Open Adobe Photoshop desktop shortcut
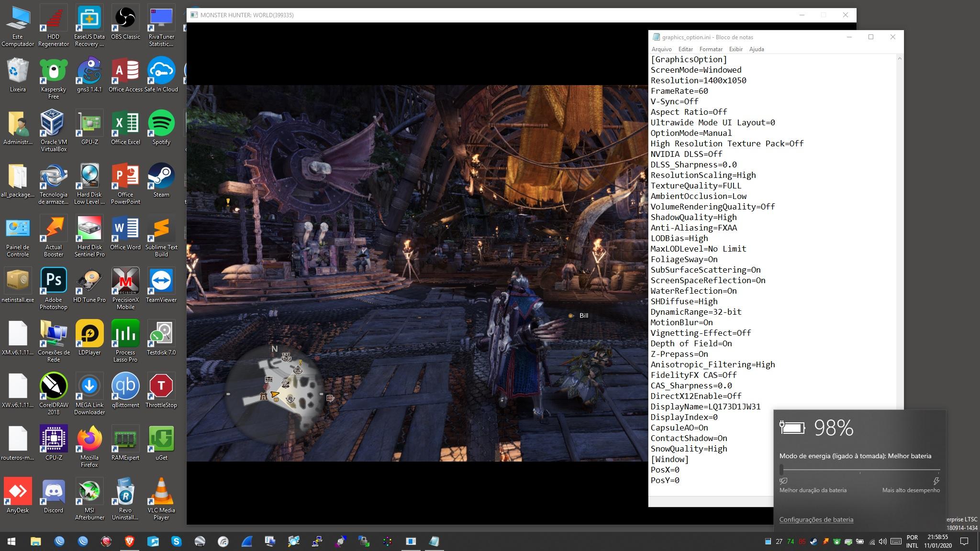 coord(54,288)
